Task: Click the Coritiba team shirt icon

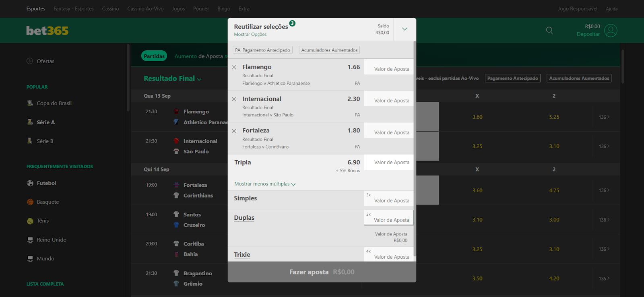Action: pos(176,243)
